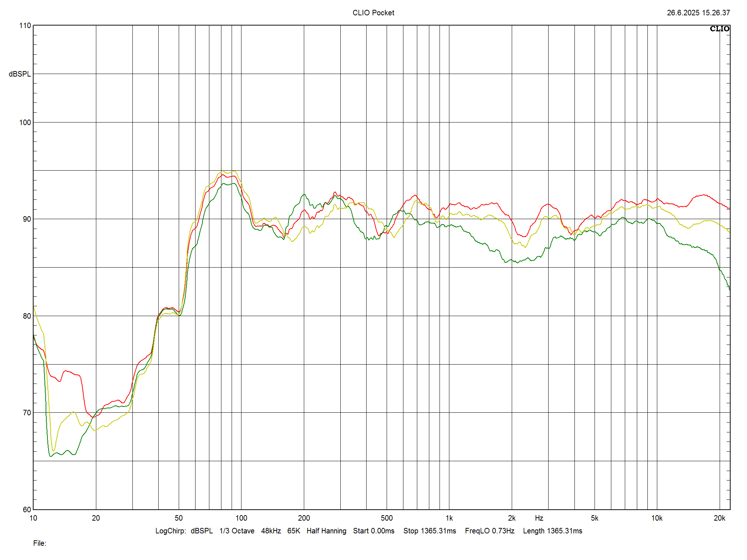Click the 80 value on the vertical axis
This screenshot has height=560, width=747.
27,316
